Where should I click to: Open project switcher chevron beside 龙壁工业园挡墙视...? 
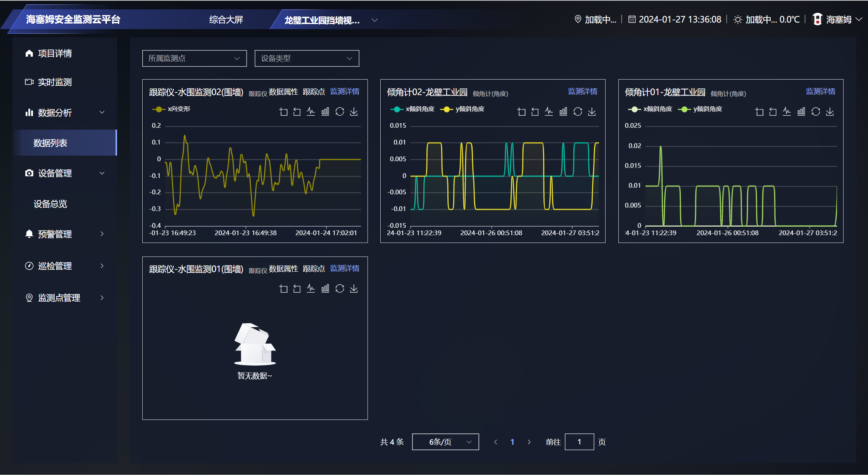[374, 20]
